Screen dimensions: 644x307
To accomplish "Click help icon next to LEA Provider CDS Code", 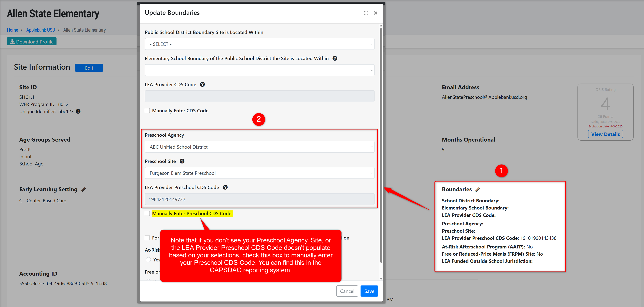I will (202, 85).
